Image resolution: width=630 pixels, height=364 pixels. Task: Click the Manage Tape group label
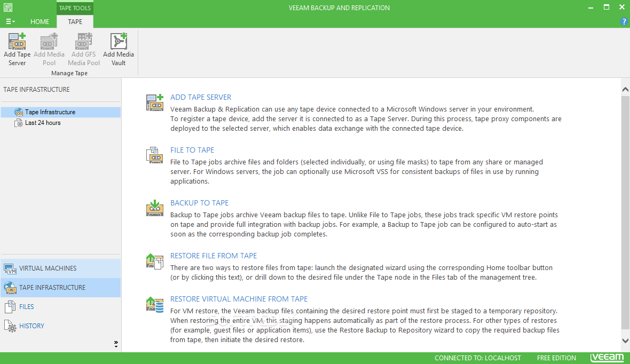(x=69, y=73)
